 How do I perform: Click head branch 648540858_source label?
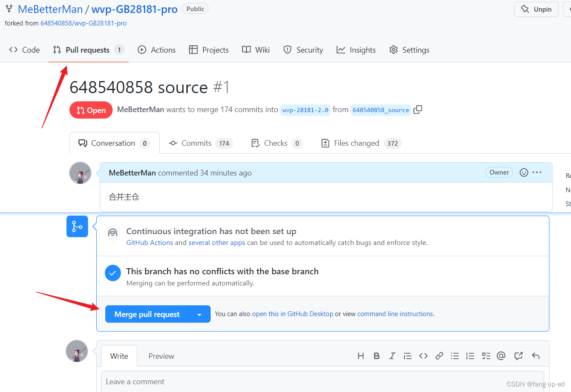pos(381,110)
